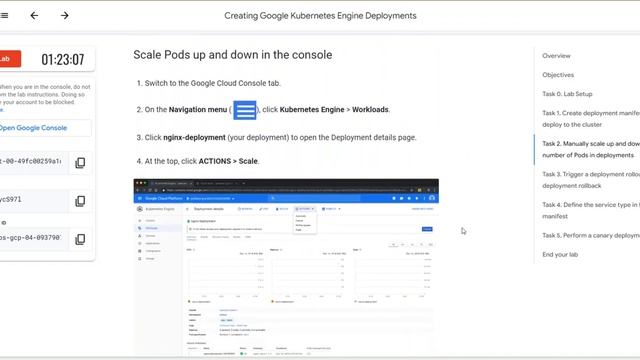Click the bold text nginx-deployment
The width and height of the screenshot is (640, 360).
194,138
